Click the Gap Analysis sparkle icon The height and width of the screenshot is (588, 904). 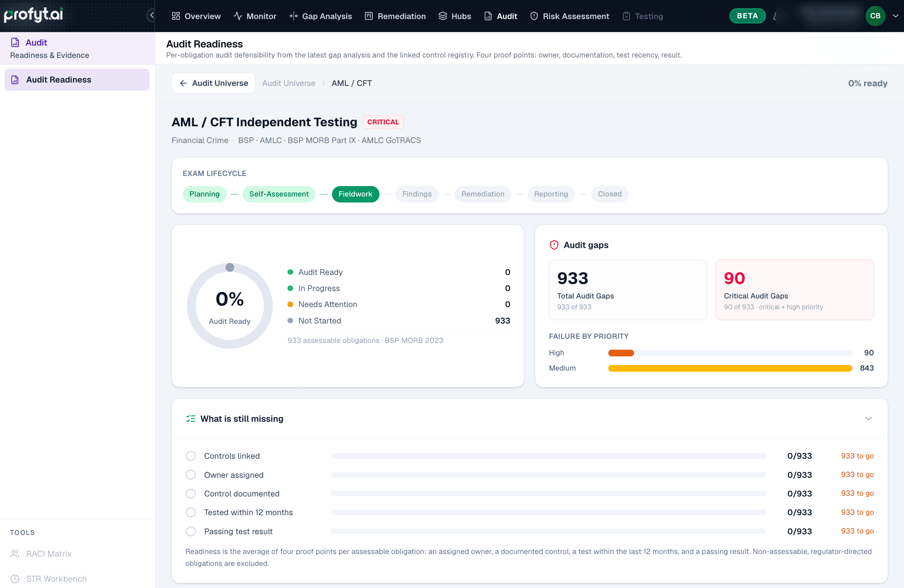tap(293, 16)
